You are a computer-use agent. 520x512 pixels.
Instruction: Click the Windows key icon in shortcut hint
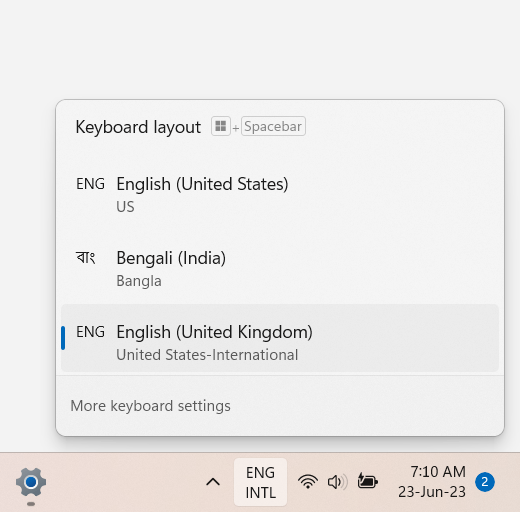coord(221,126)
